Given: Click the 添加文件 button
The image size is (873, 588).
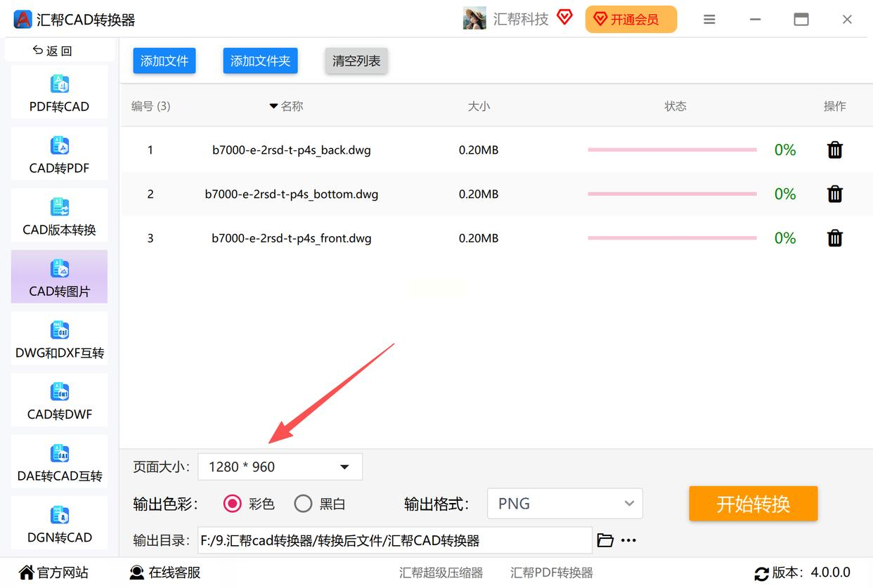Looking at the screenshot, I should [164, 61].
